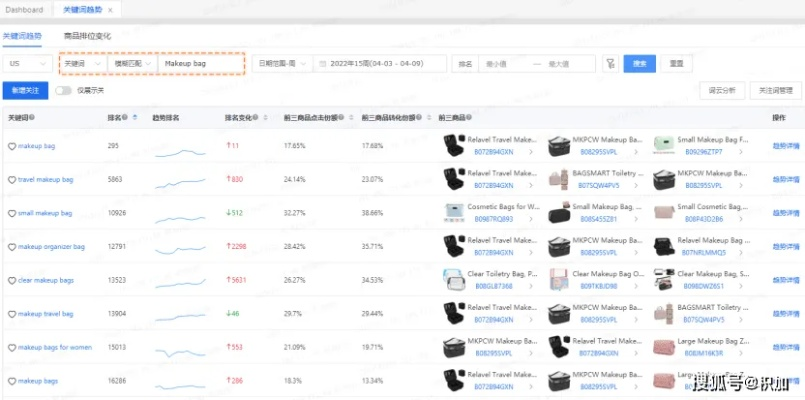Click the 新增关注 button
The height and width of the screenshot is (400, 805).
click(x=25, y=90)
